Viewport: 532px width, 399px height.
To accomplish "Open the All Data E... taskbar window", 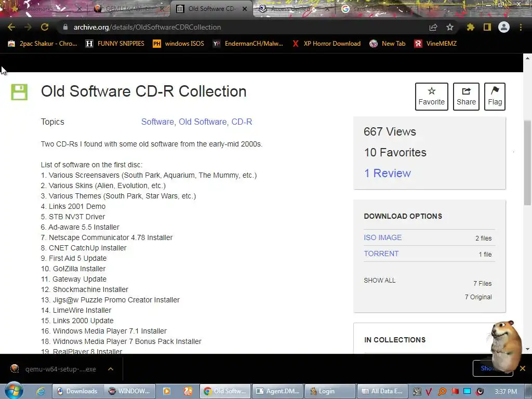I will click(x=383, y=391).
